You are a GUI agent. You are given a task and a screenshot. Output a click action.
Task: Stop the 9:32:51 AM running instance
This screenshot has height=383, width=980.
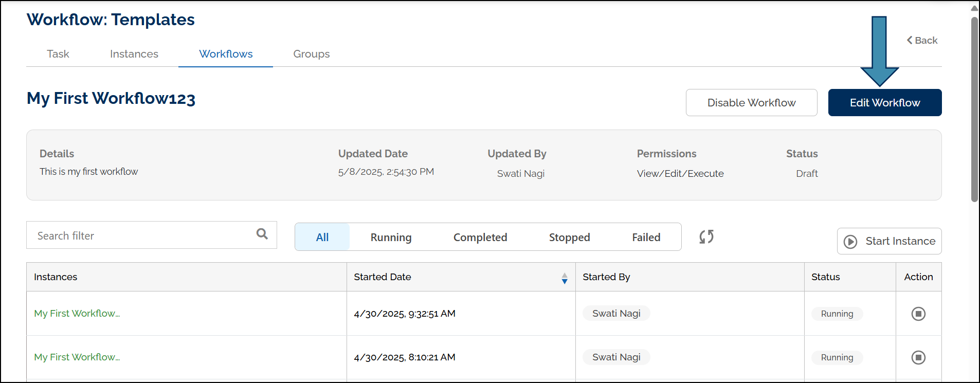[918, 314]
